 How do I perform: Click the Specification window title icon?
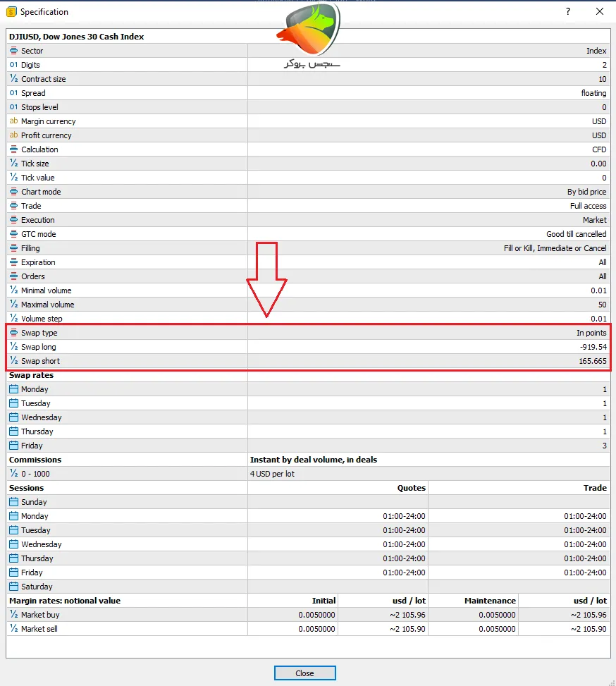[x=11, y=12]
